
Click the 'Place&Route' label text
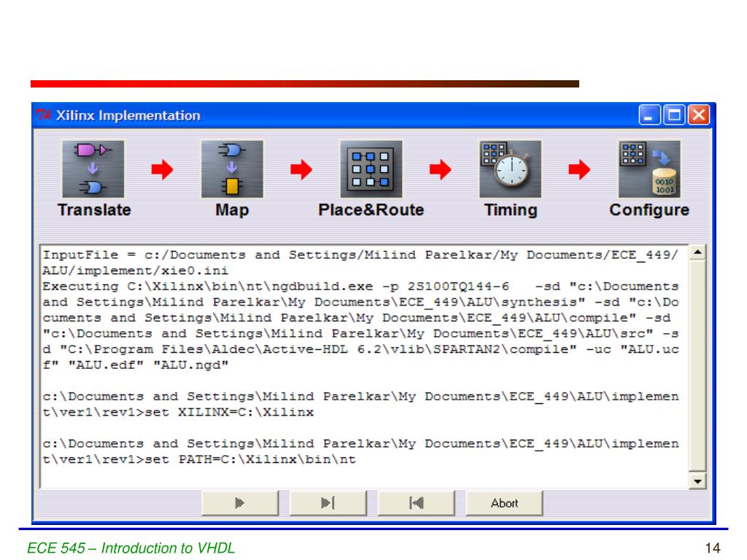pos(371,210)
